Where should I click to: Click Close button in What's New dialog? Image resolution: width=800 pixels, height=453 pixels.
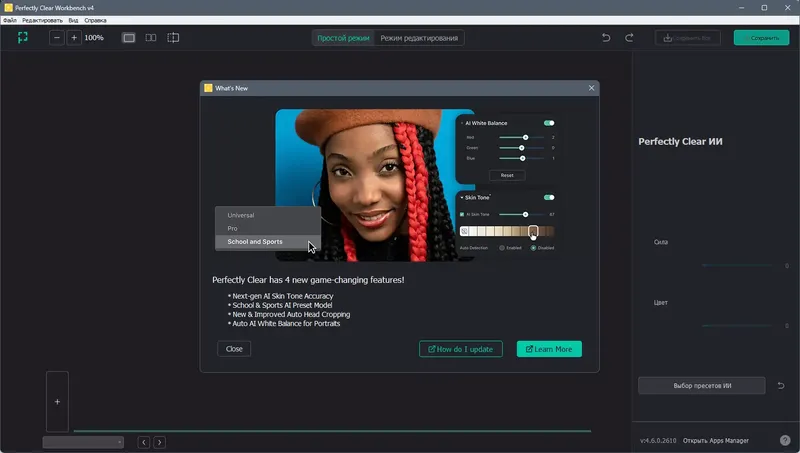point(234,349)
